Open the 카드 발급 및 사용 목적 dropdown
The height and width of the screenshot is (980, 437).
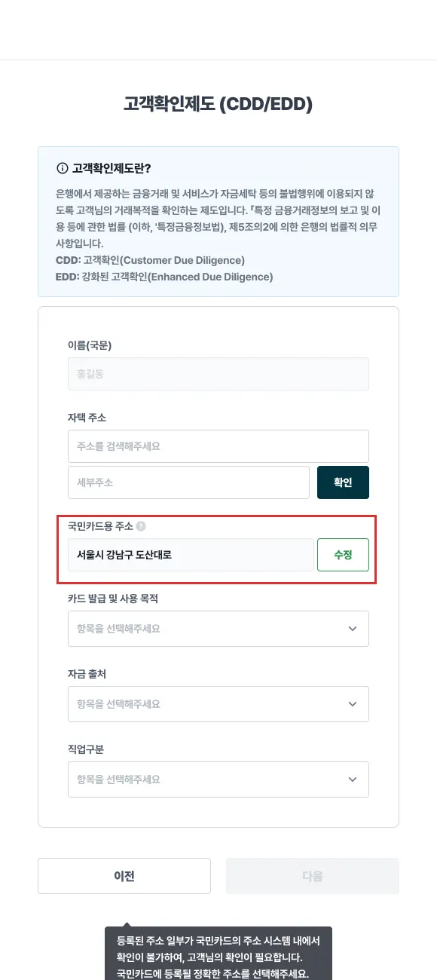click(218, 629)
